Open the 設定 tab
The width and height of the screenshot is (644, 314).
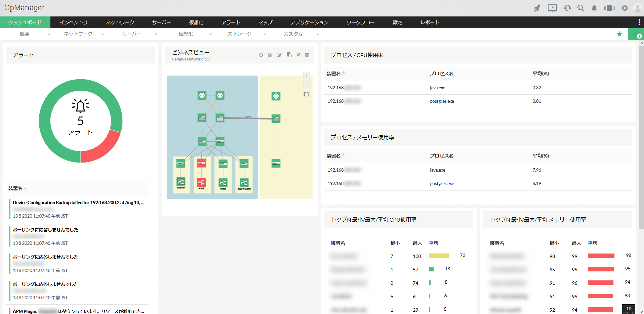[398, 22]
